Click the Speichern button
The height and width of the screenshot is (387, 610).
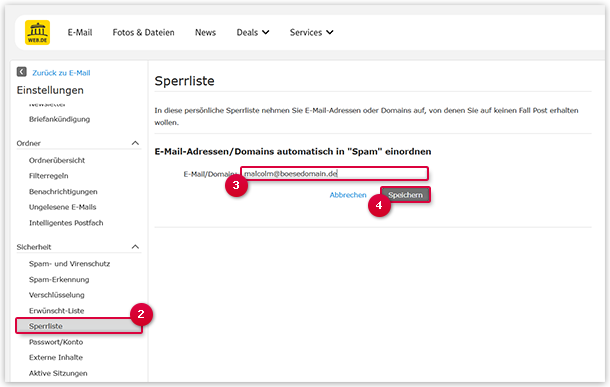405,195
